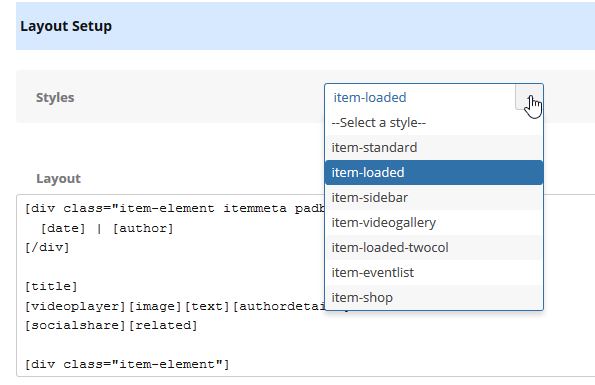Click the Layout field label
595x385 pixels.
point(58,178)
